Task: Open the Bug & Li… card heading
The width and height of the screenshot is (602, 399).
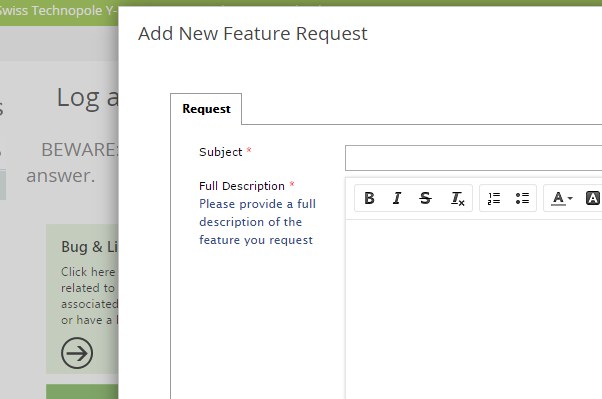Action: point(89,247)
